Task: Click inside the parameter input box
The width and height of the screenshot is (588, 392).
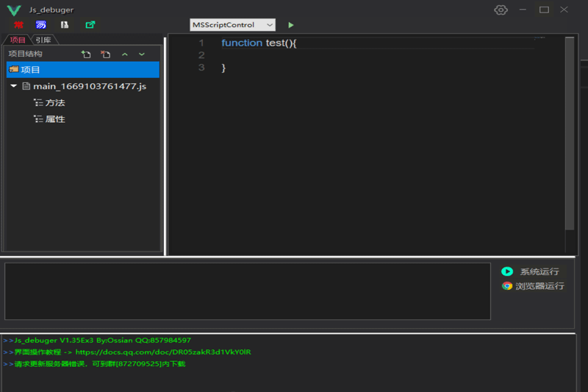Action: pyautogui.click(x=248, y=291)
